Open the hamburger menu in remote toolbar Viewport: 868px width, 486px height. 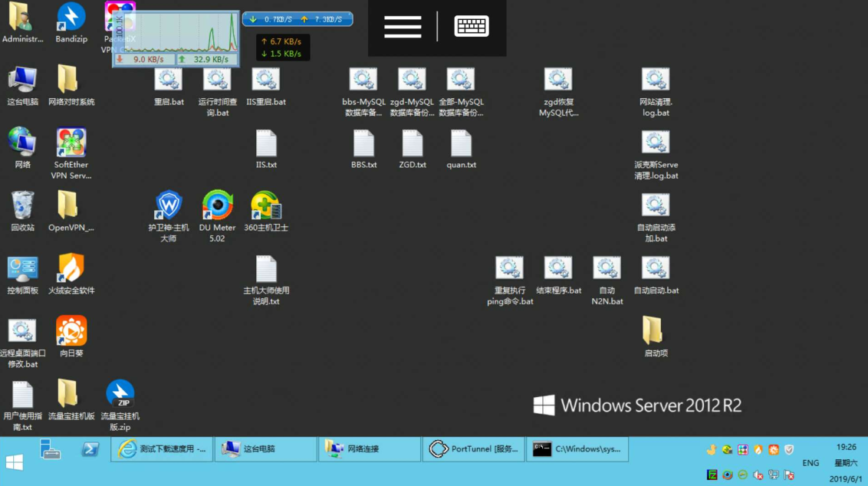click(403, 27)
